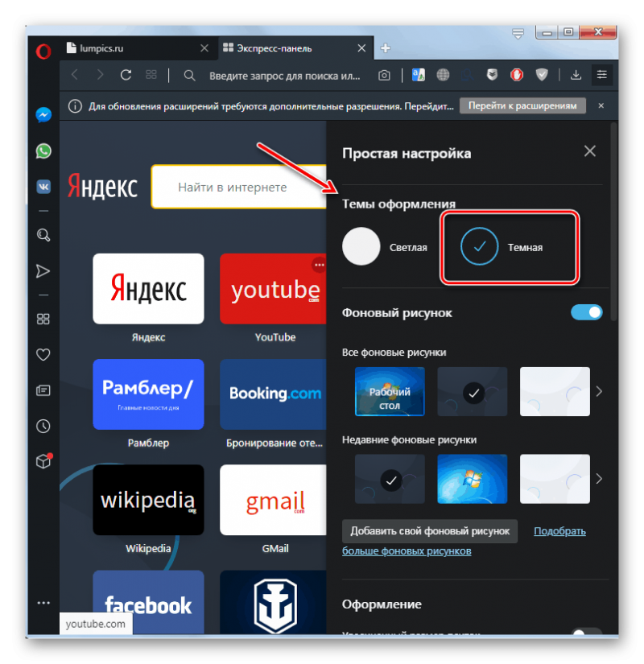
Task: Open personal news icon in sidebar
Action: point(43,390)
